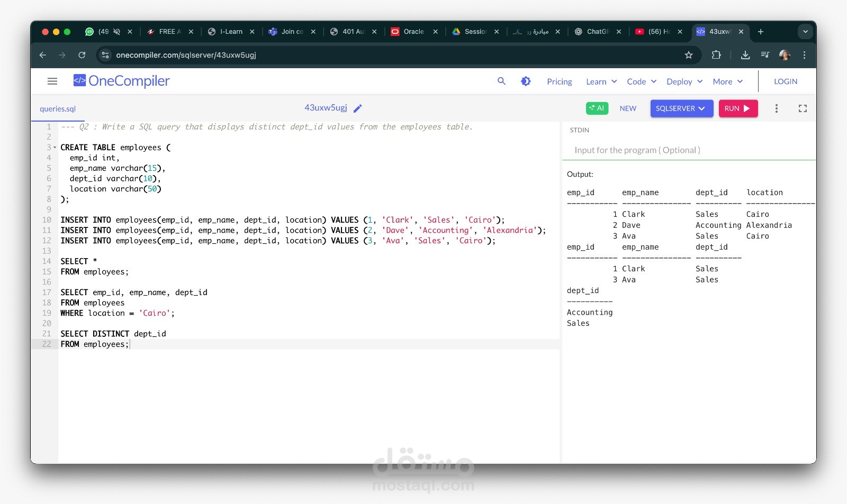
Task: Open the SQLSERVER language dropdown
Action: click(x=682, y=108)
